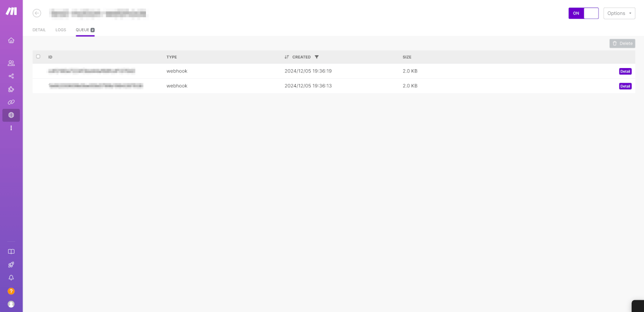Open the Scenarios share icon
The image size is (644, 312).
[x=11, y=76]
